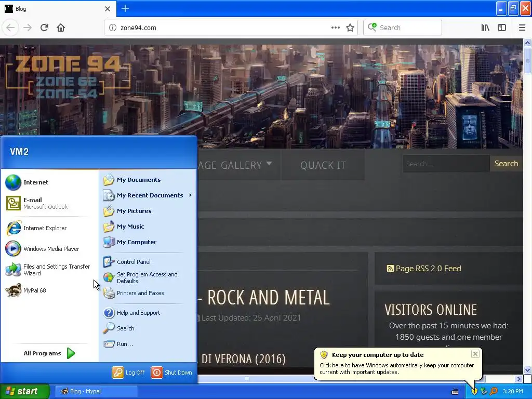Open Set Program Access and Defaults
Screen dimensions: 532x399
click(148, 277)
